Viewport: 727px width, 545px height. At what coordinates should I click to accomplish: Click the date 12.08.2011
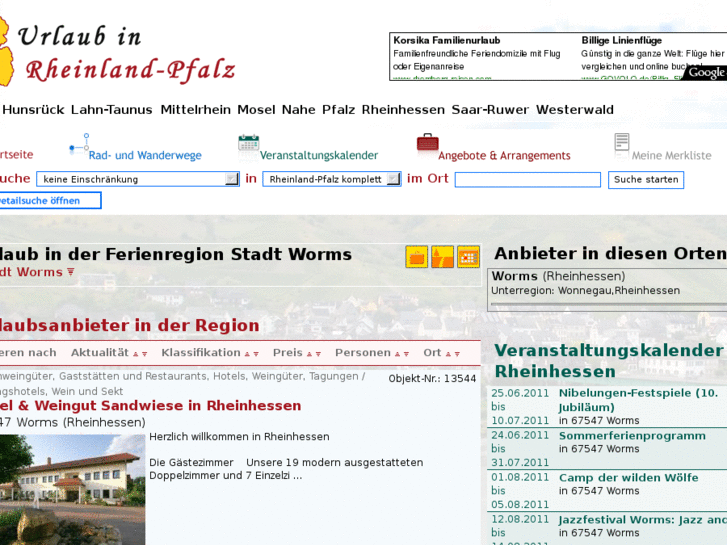(520, 519)
